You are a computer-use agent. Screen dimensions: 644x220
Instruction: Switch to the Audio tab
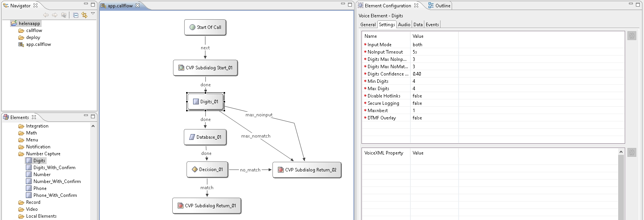[x=404, y=25]
